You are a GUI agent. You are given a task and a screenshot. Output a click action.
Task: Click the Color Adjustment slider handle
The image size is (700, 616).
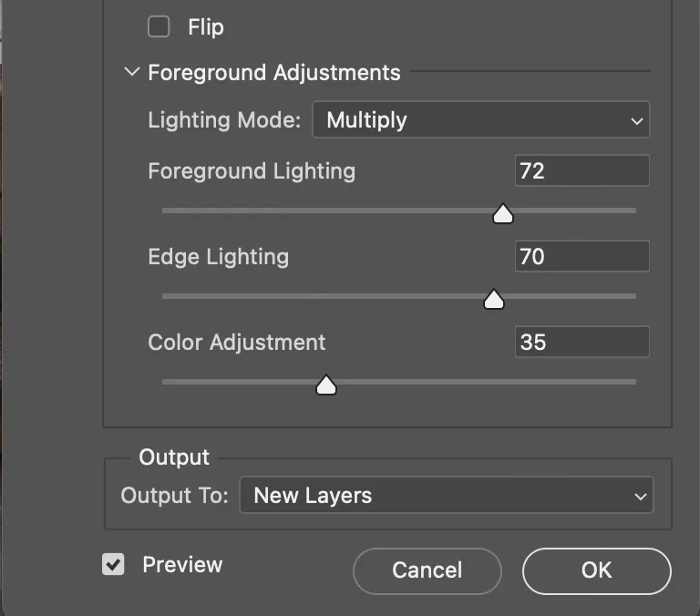pos(326,386)
